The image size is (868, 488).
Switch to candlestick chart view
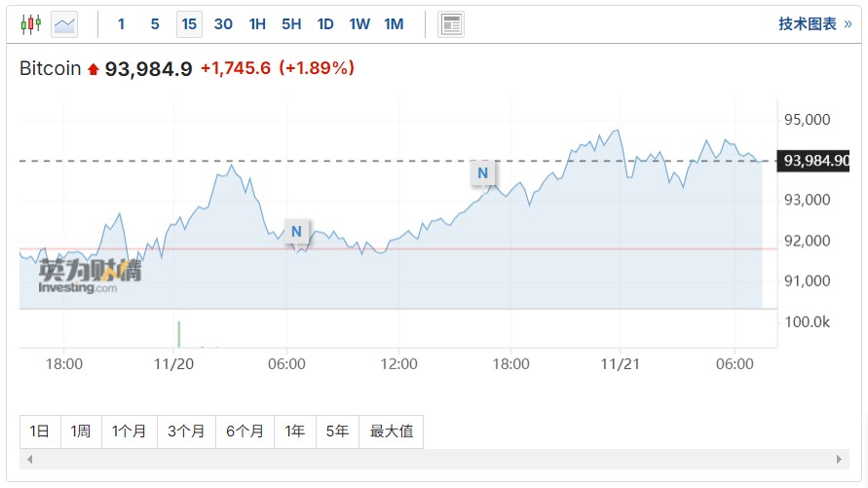(x=31, y=24)
